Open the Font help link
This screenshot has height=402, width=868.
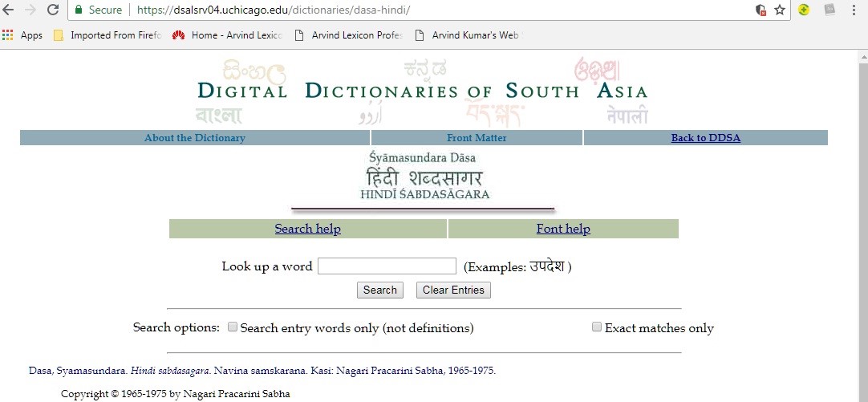[563, 229]
